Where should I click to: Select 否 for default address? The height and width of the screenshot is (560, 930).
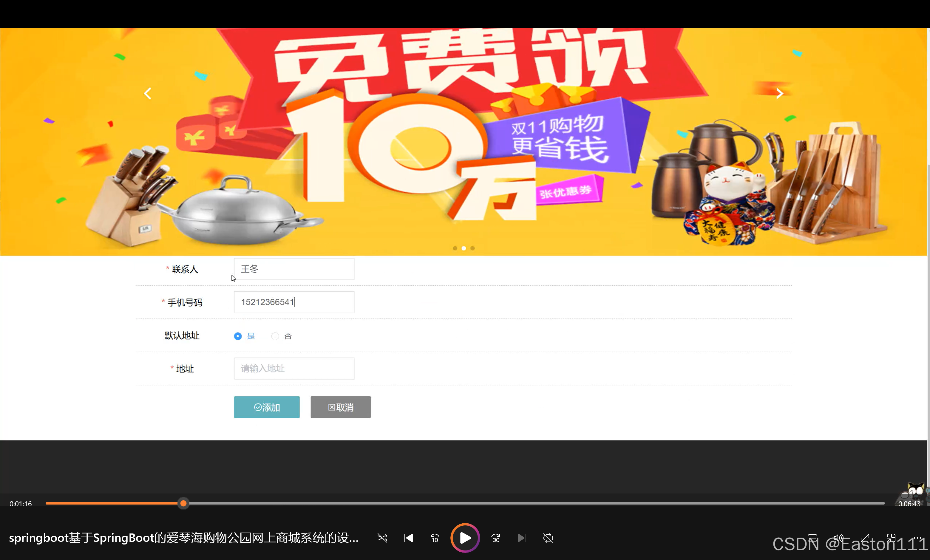(x=275, y=336)
